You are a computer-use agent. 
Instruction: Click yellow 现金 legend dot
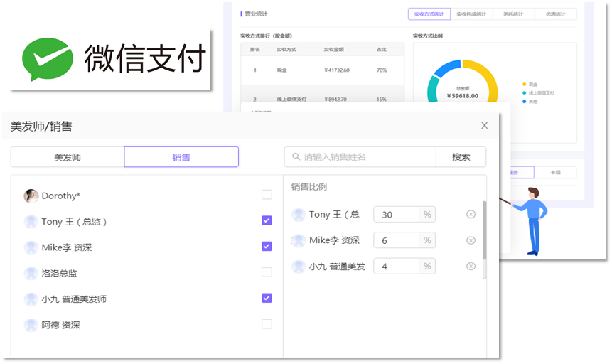(x=524, y=85)
